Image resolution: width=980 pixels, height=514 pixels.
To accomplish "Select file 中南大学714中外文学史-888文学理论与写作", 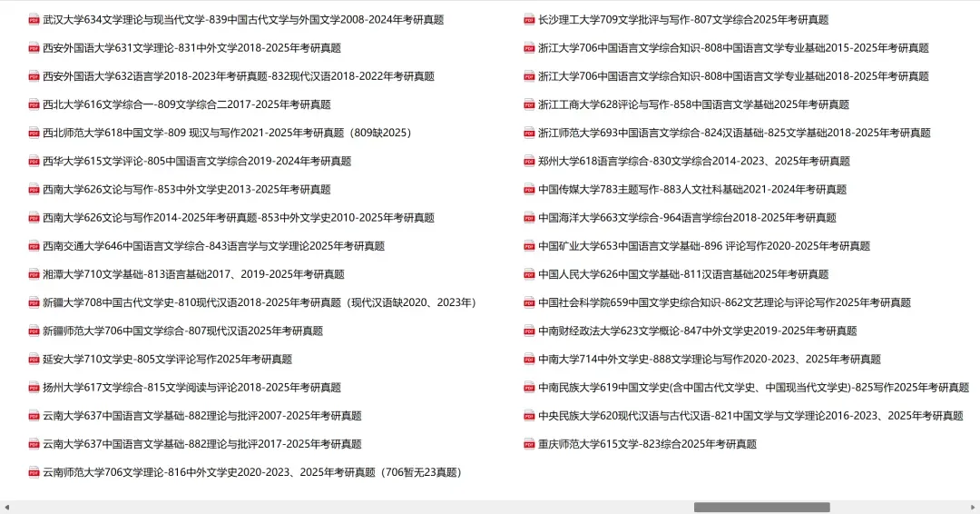I will coord(710,360).
